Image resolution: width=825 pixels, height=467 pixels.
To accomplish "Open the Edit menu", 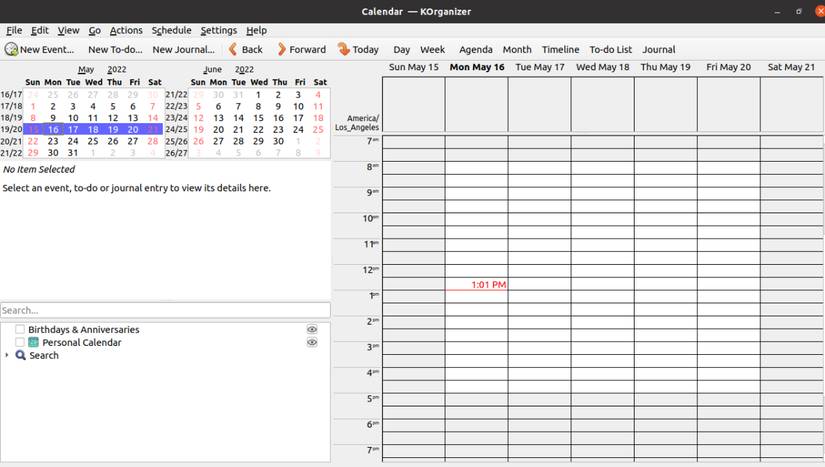I will point(39,31).
